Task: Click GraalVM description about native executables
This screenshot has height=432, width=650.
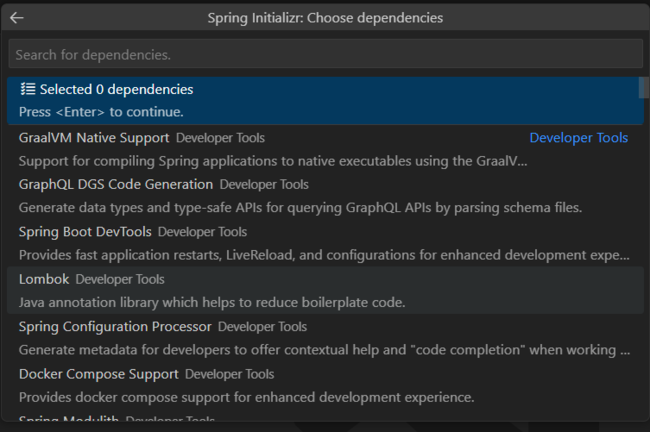Action: pyautogui.click(x=272, y=160)
